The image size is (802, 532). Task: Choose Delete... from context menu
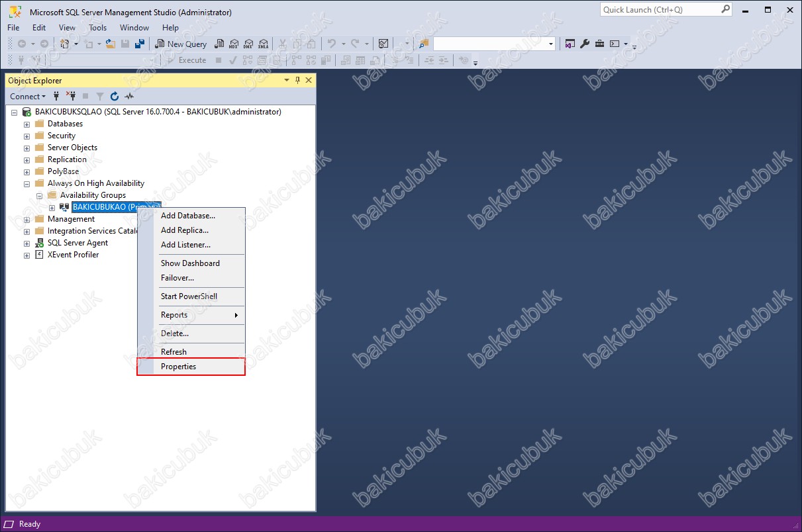coord(191,333)
